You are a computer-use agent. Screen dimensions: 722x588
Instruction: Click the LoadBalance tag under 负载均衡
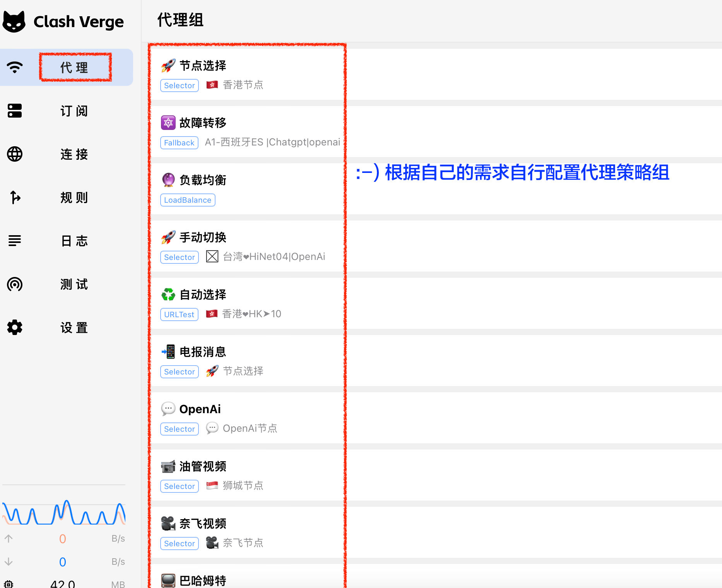188,200
